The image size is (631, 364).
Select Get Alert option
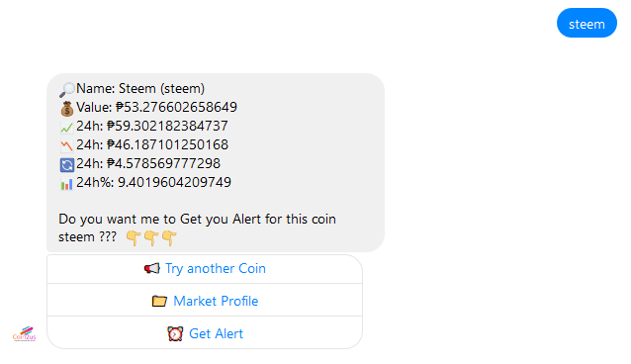tap(205, 333)
